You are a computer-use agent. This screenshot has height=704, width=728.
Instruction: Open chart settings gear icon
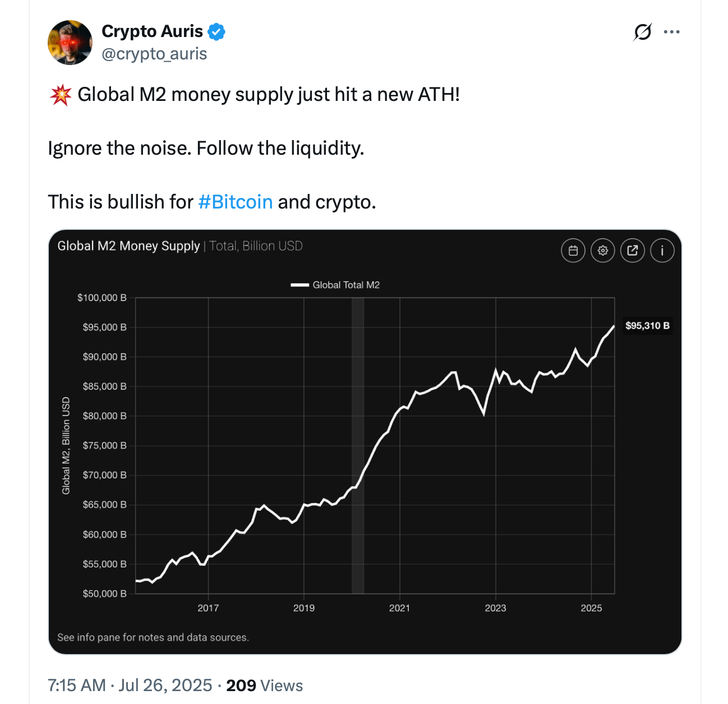[x=603, y=251]
